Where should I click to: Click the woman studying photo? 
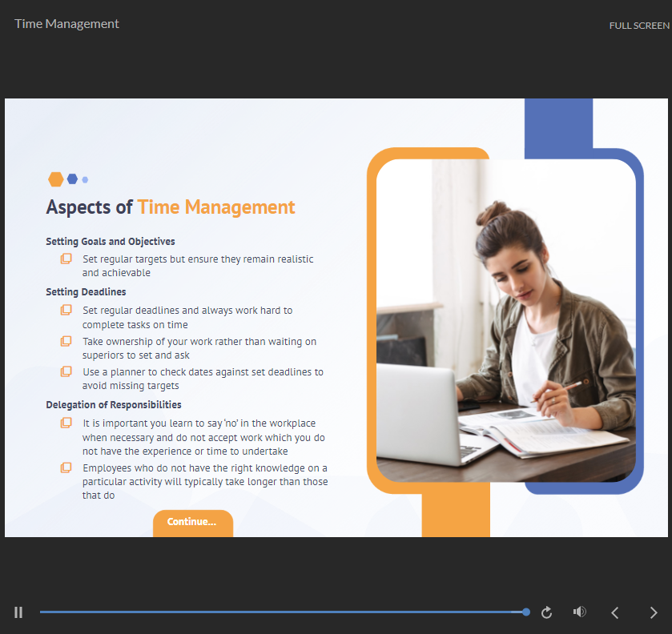505,320
